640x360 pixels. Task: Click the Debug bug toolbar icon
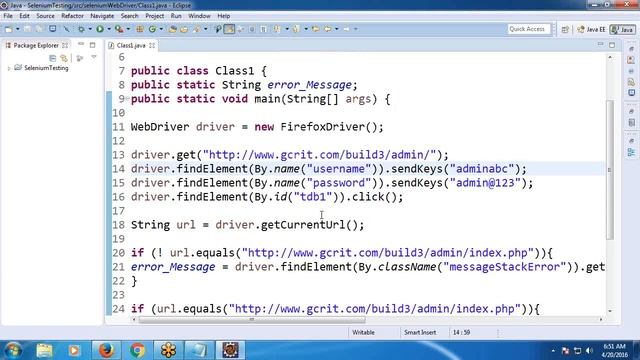pos(81,29)
